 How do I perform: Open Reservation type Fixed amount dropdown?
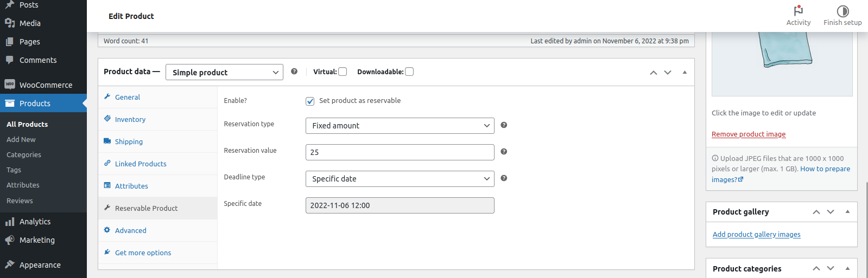[x=400, y=126]
